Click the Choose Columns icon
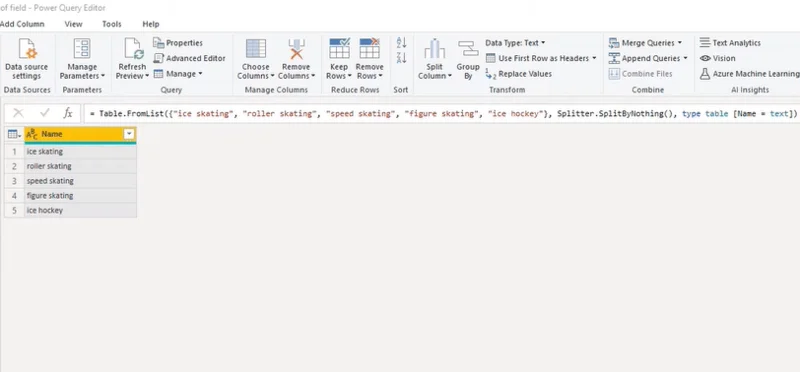Viewport: 800px width, 372px height. [256, 49]
